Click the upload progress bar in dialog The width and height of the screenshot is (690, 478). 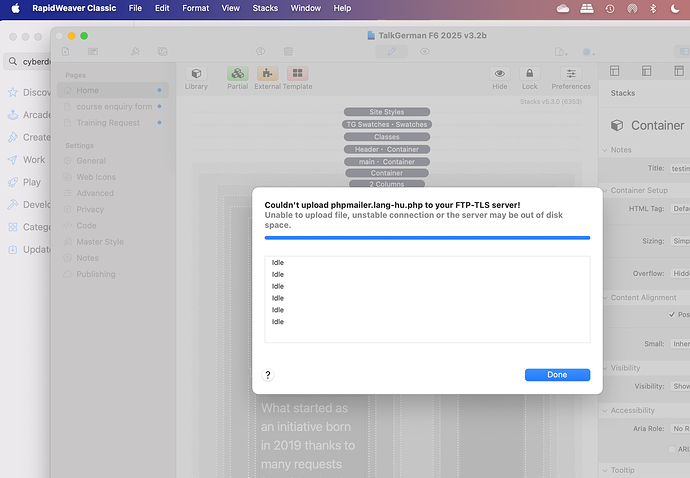click(427, 238)
